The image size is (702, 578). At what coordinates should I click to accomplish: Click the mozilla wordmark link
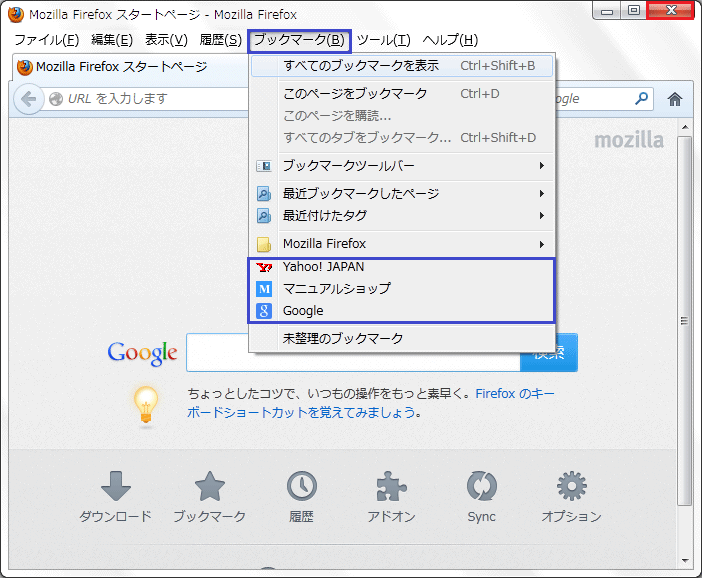tap(629, 140)
